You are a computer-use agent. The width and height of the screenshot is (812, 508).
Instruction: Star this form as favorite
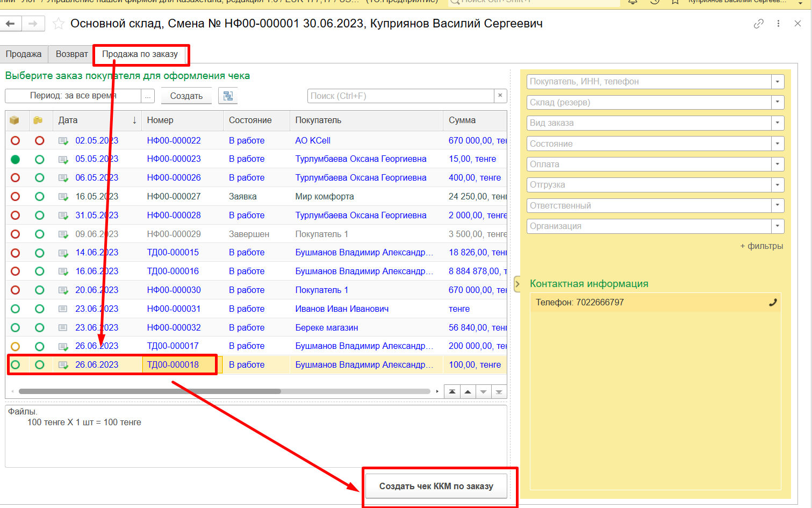click(x=59, y=24)
